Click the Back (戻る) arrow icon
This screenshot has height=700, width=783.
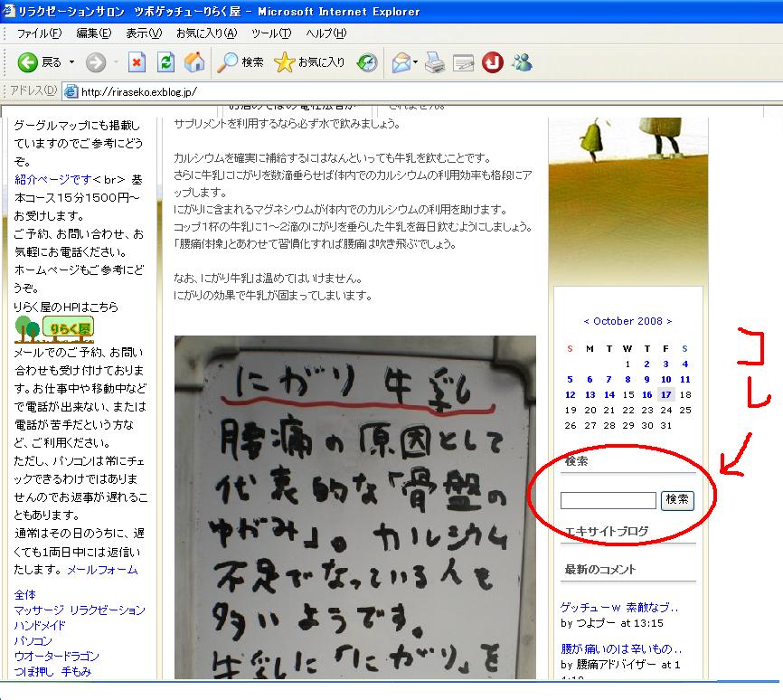[28, 62]
